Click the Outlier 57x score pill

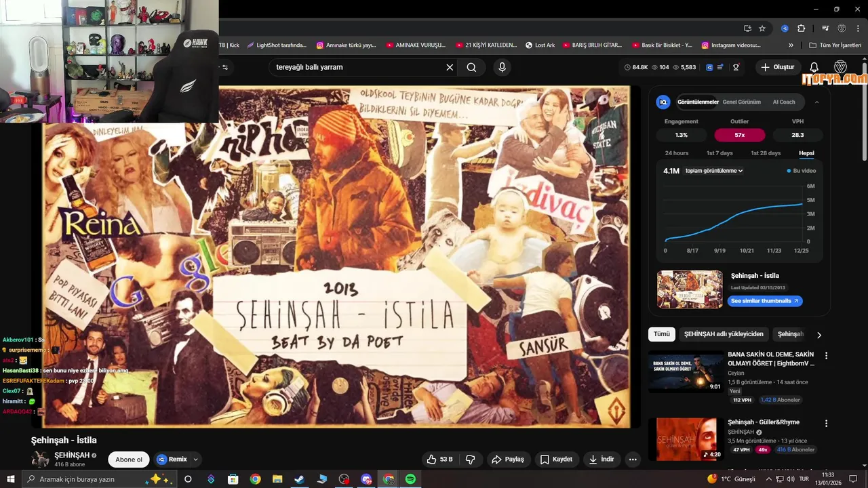point(740,135)
